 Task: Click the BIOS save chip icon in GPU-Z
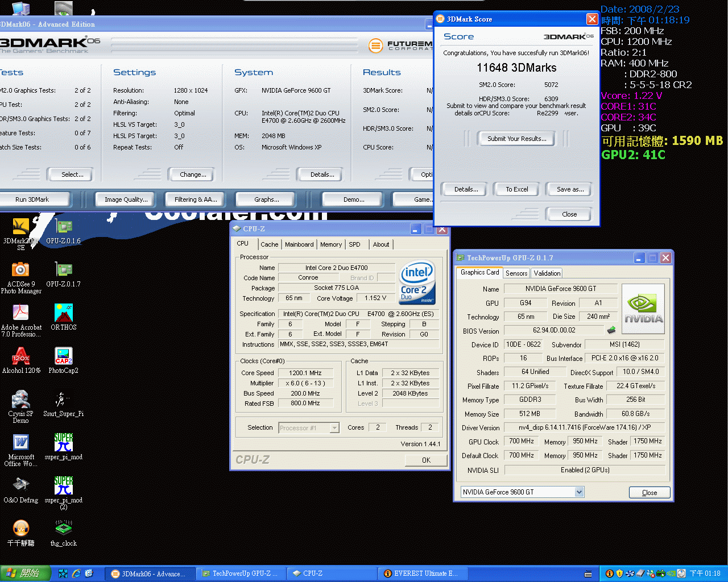click(x=611, y=330)
